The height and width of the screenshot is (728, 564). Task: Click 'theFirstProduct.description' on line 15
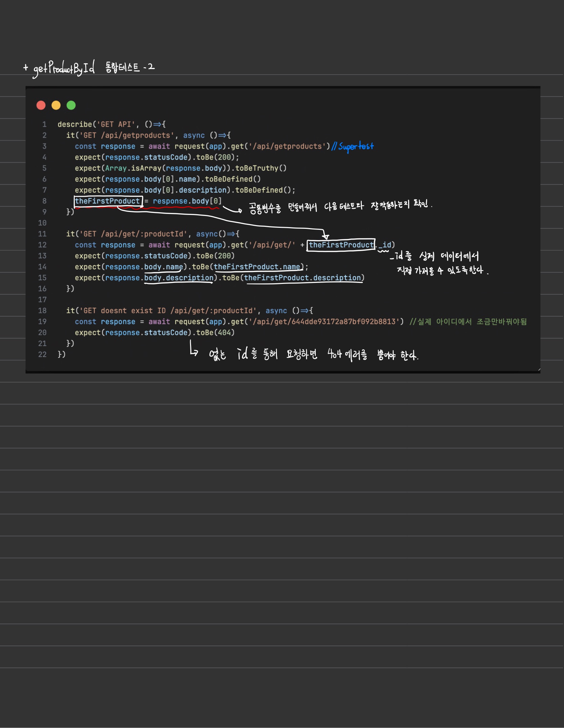302,278
